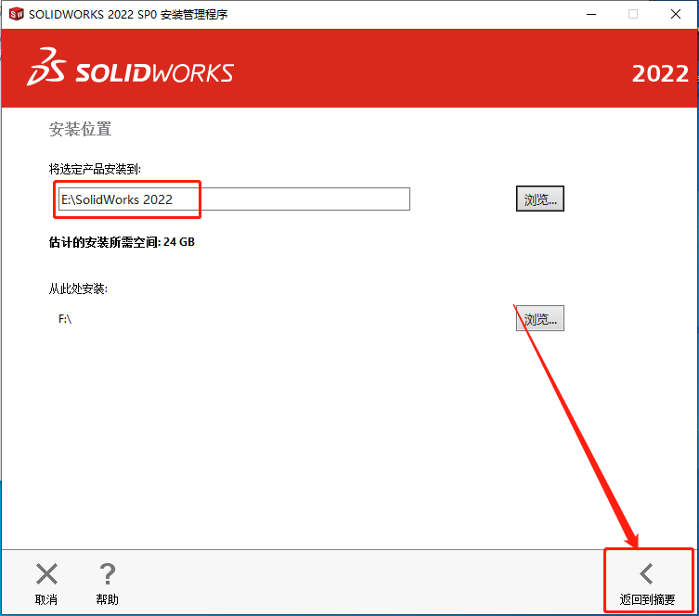
Task: Browse (浏览) for the install destination folder
Action: [x=540, y=199]
